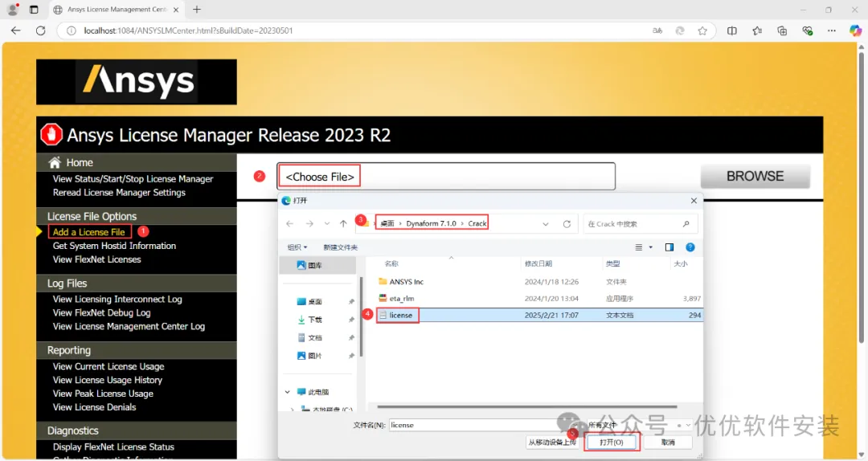Select the ANSYS Inc folder
Screen dimensions: 868x461
(x=406, y=282)
